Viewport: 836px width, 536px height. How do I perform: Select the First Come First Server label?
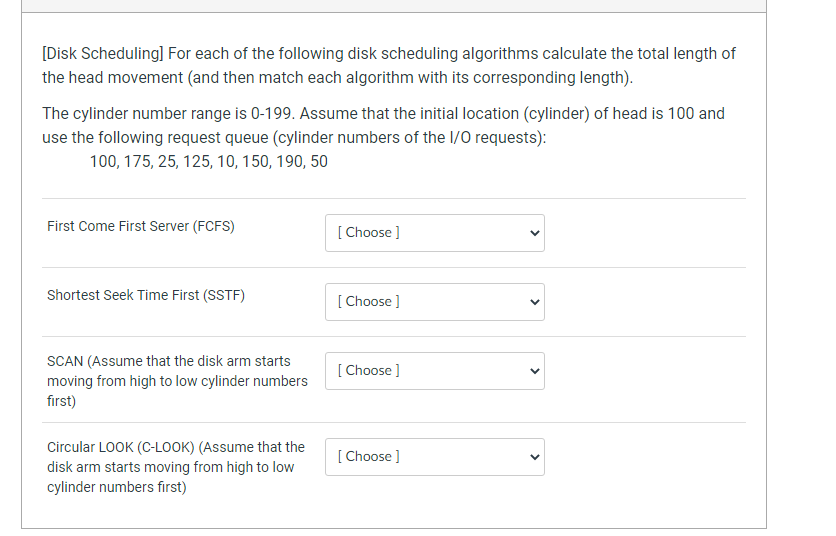coord(141,226)
